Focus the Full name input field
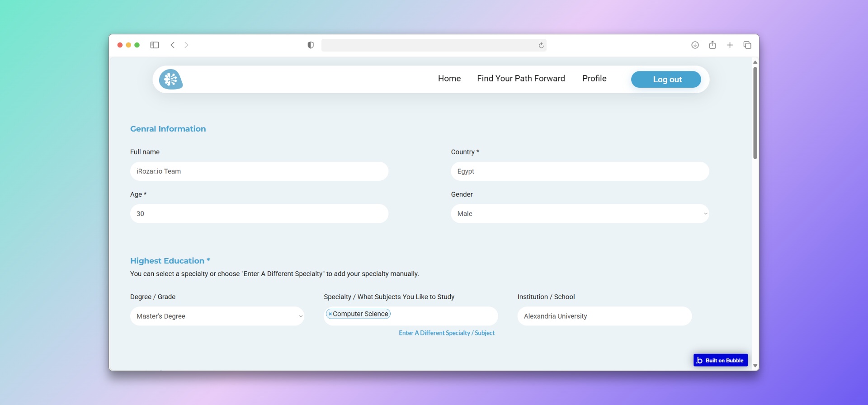This screenshot has width=868, height=405. (x=259, y=171)
